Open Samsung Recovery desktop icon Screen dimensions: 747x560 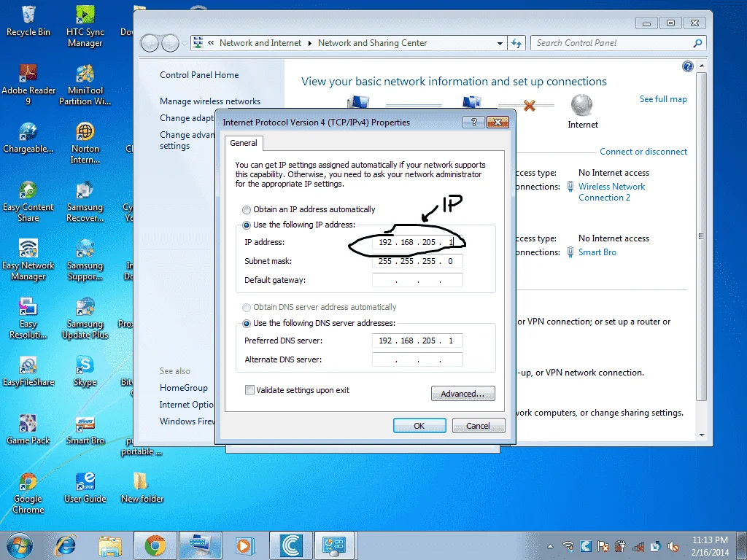pyautogui.click(x=85, y=201)
